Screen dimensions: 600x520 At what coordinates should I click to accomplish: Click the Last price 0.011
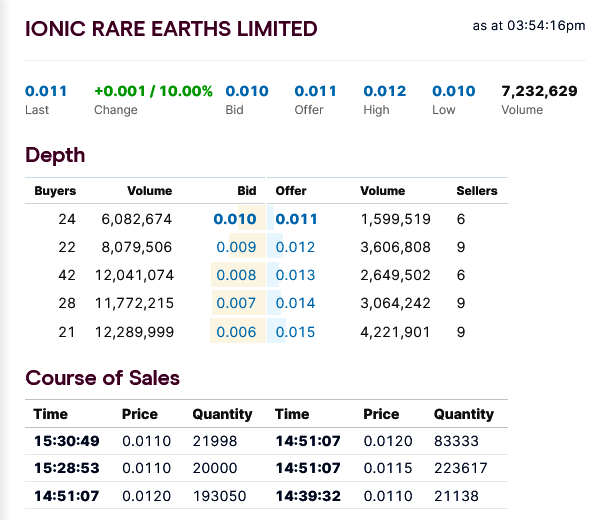46,91
